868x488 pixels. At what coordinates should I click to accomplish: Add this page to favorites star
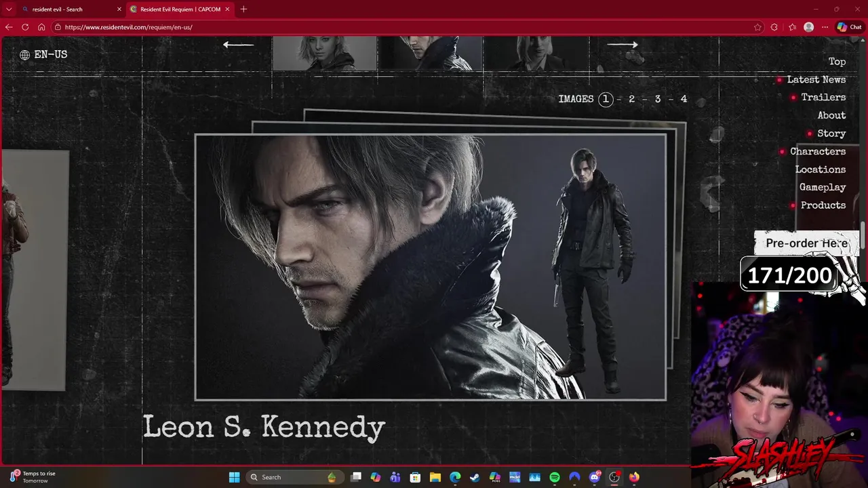click(x=757, y=27)
